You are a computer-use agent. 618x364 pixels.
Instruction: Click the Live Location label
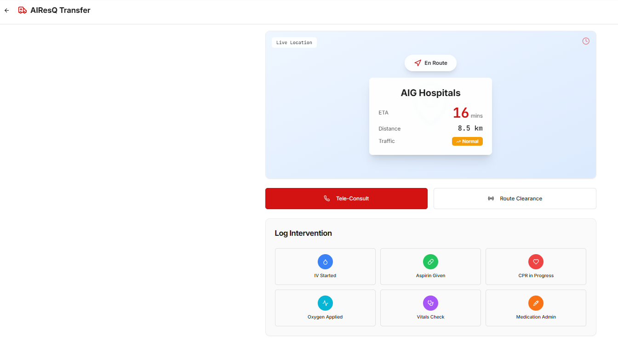point(294,43)
